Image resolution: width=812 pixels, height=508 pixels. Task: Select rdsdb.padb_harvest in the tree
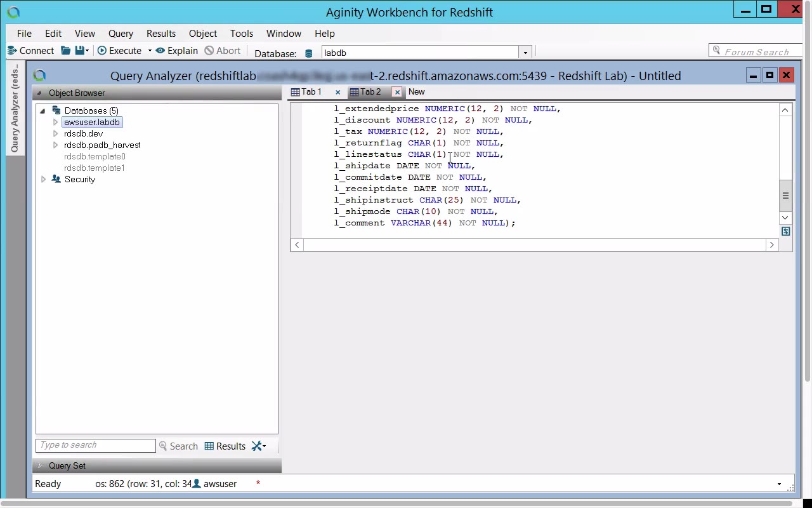point(102,145)
